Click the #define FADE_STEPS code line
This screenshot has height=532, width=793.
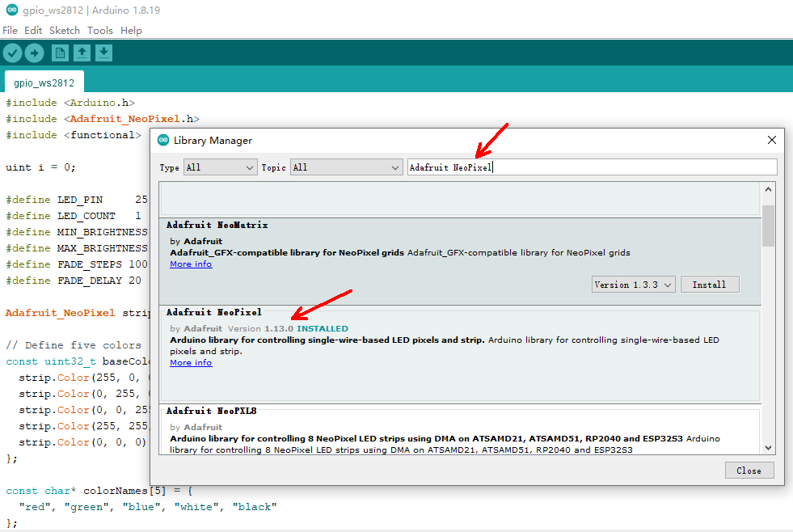77,264
